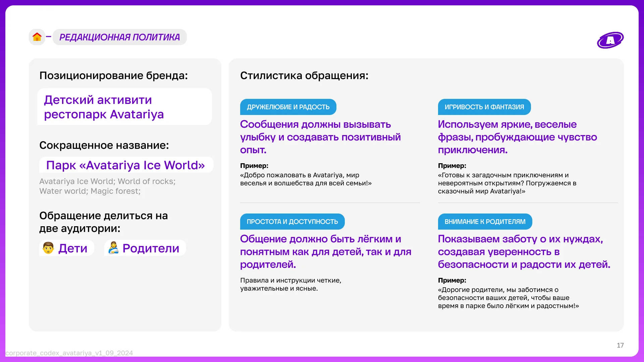Click the Родители audience chip
This screenshot has height=362, width=644.
click(145, 248)
